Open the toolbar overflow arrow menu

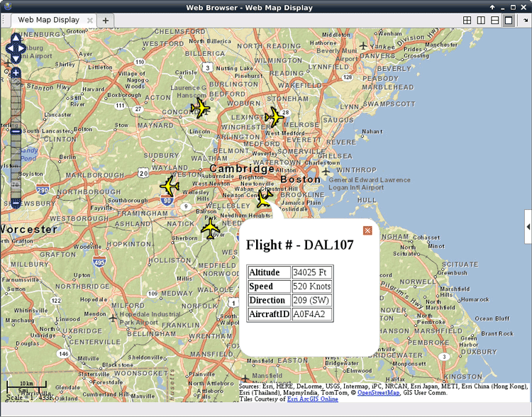526,21
